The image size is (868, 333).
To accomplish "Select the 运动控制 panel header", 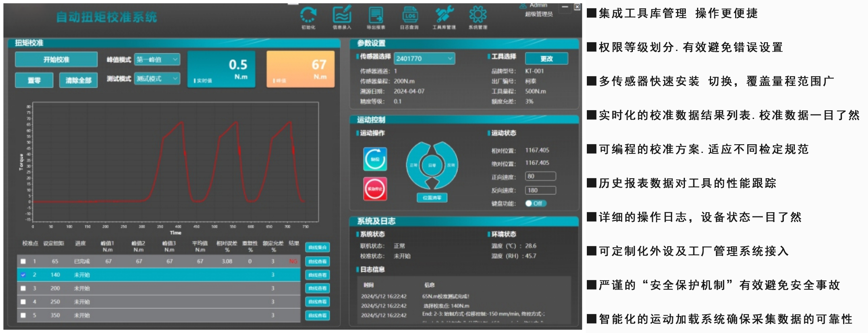I will [x=464, y=120].
